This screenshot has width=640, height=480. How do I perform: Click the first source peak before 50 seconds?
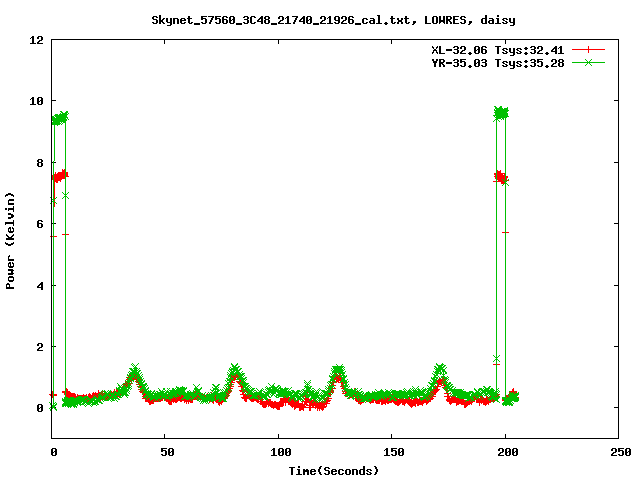coord(135,373)
